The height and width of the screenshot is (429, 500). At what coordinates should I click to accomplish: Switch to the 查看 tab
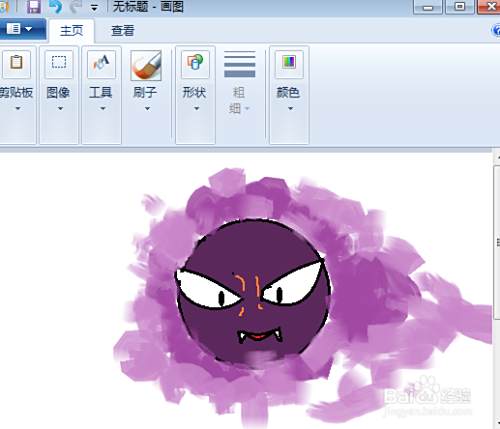(123, 31)
